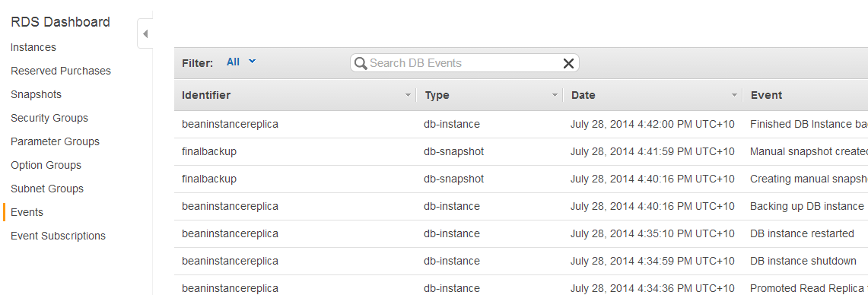868x295 pixels.
Task: Select finalbackup identifier at 4:40:16 PM
Action: coord(208,179)
